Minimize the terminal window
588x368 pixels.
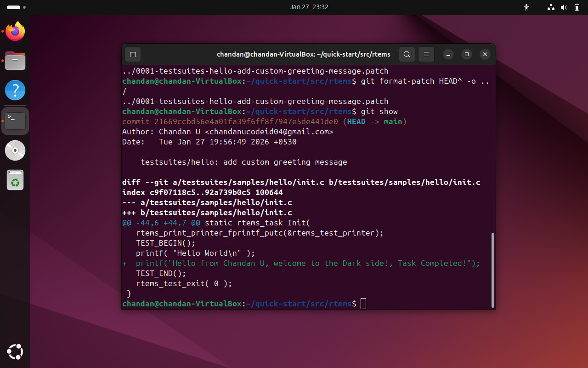click(x=448, y=54)
